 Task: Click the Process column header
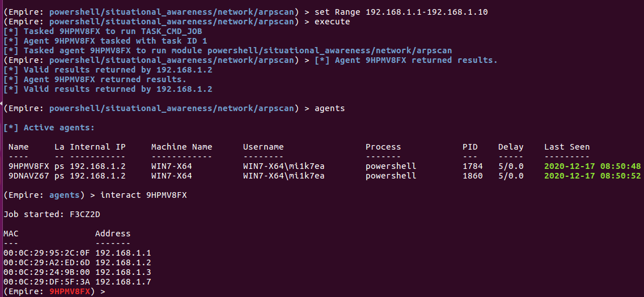pos(383,147)
